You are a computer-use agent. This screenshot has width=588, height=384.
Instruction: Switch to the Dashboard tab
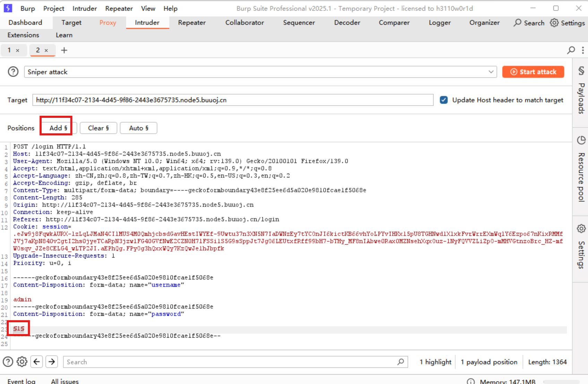pos(25,23)
